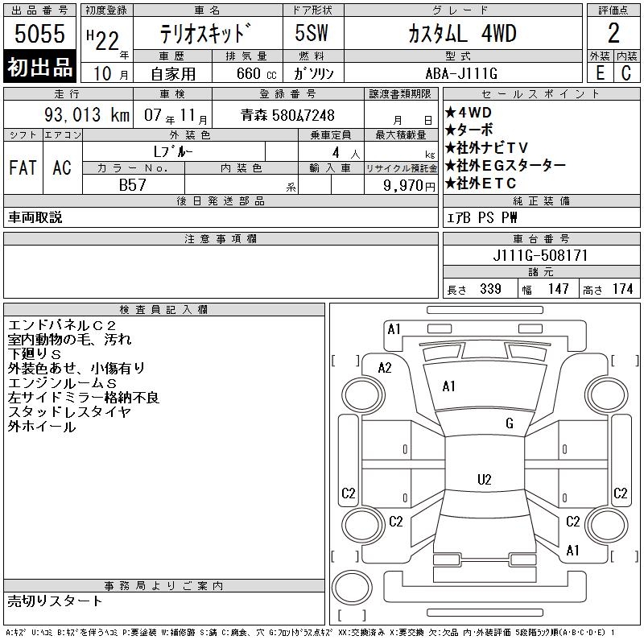Click the exterior color Lブルー

pyautogui.click(x=173, y=151)
